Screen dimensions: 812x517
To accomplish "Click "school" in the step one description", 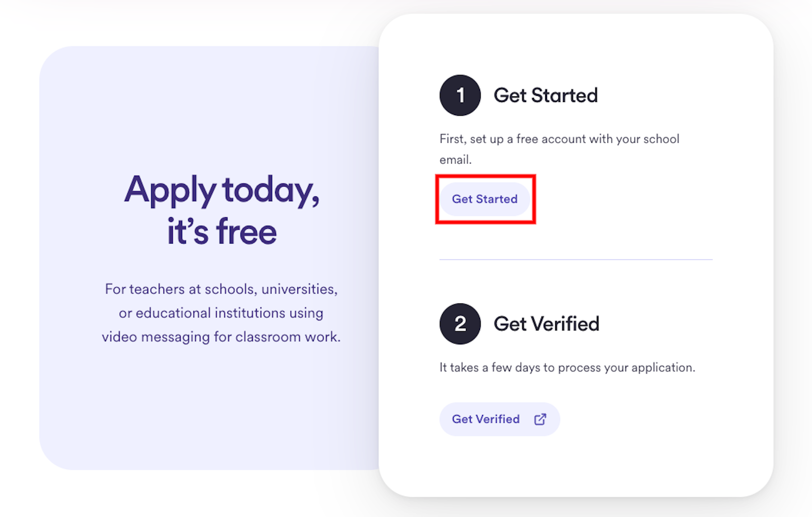I will [661, 139].
